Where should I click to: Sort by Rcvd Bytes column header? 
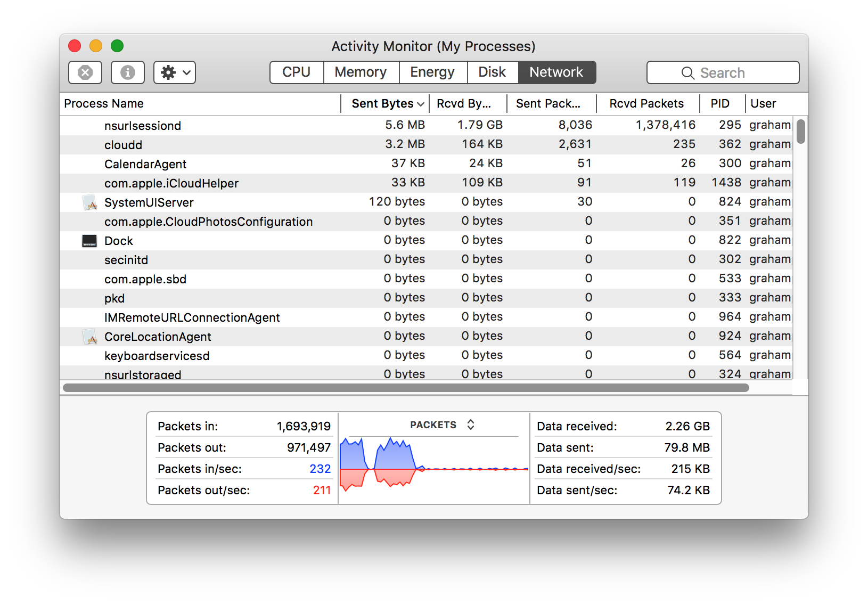click(468, 103)
